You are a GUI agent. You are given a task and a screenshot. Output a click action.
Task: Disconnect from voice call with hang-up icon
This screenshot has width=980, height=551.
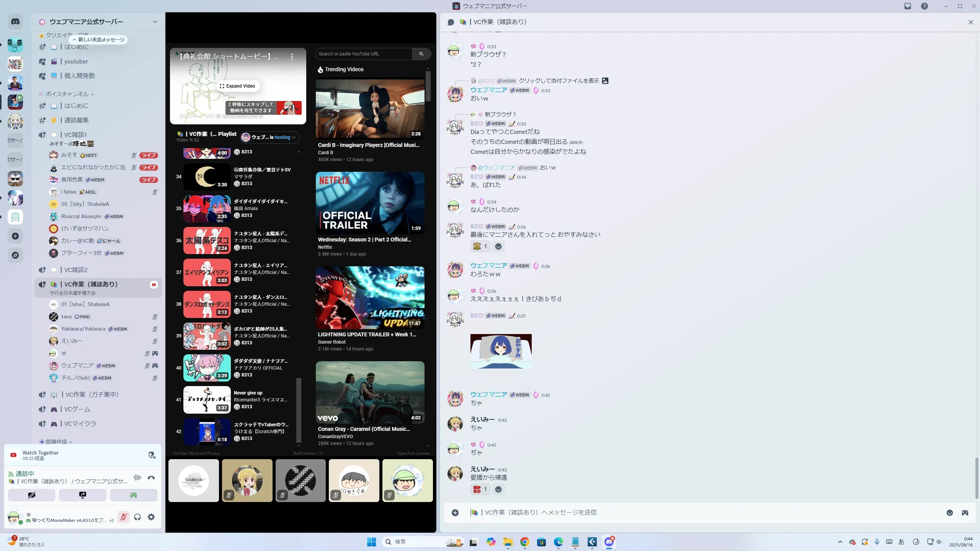pyautogui.click(x=151, y=478)
